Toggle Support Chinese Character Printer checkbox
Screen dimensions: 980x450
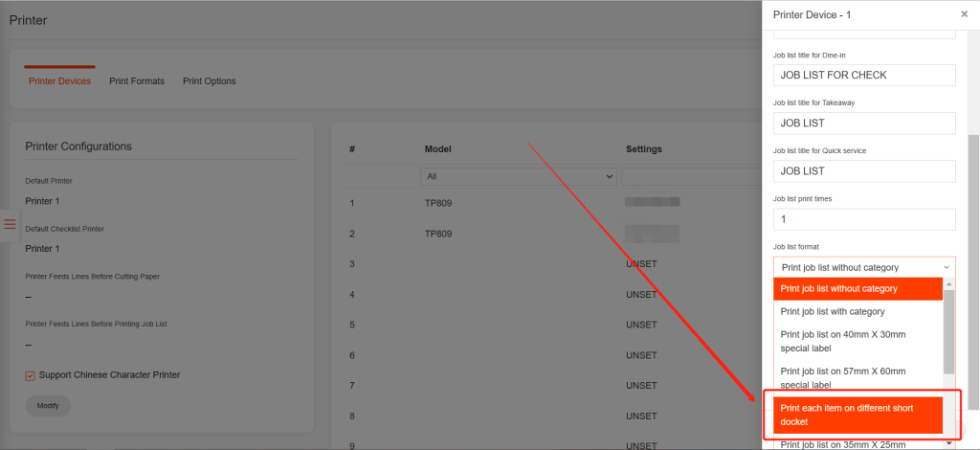tap(30, 375)
